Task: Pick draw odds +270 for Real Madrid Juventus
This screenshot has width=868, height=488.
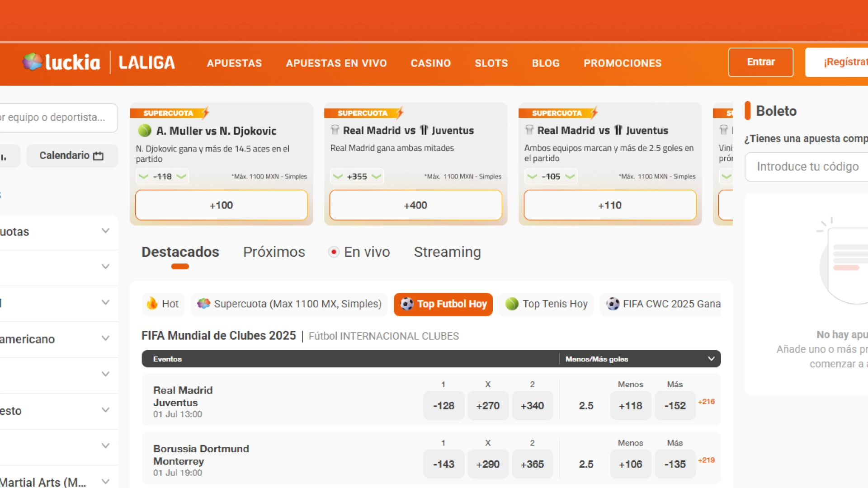Action: 488,406
